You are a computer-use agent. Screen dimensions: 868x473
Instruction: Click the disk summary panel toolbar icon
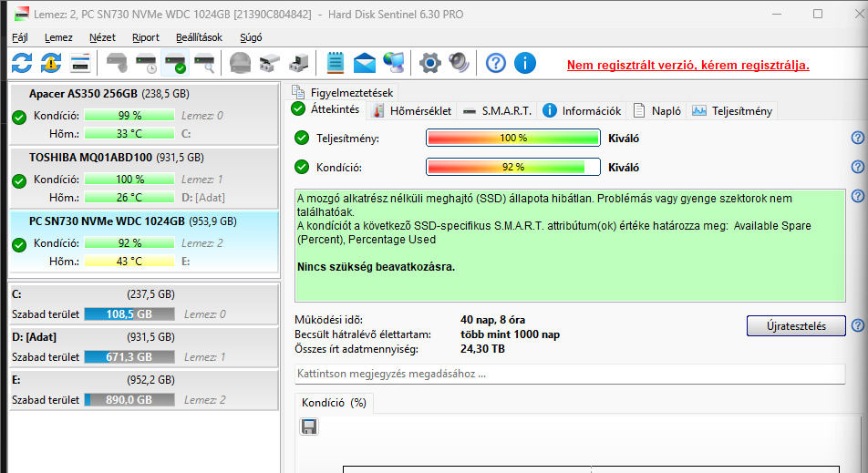80,63
